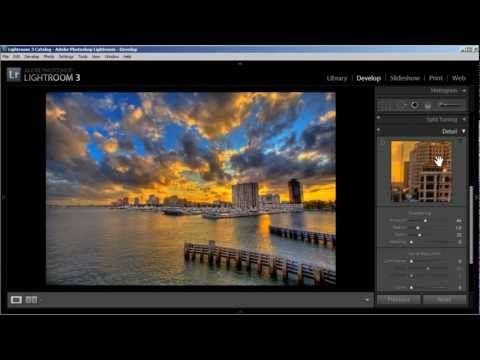Select the Develop module tab
Screen dimensions: 480x360
point(368,78)
